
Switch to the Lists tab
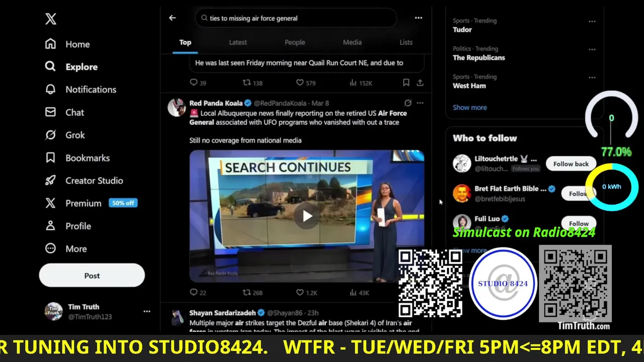pyautogui.click(x=406, y=42)
